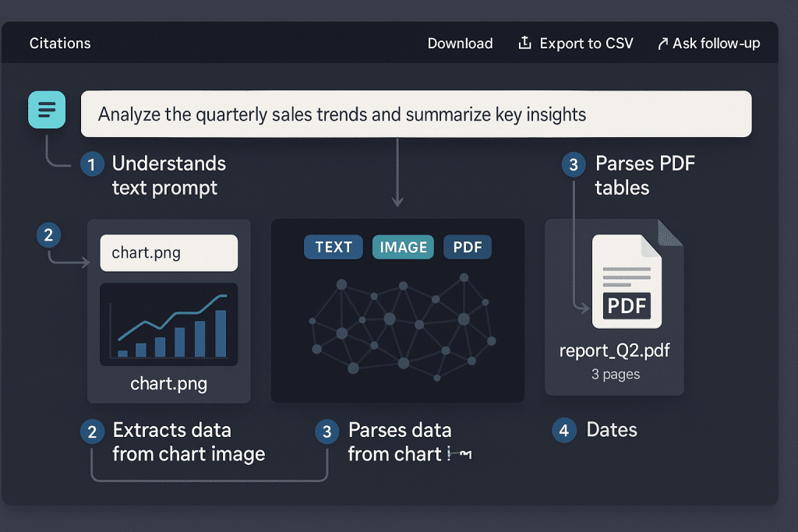Open the report_Q2.pdf file name
The width and height of the screenshot is (798, 532).
[614, 351]
